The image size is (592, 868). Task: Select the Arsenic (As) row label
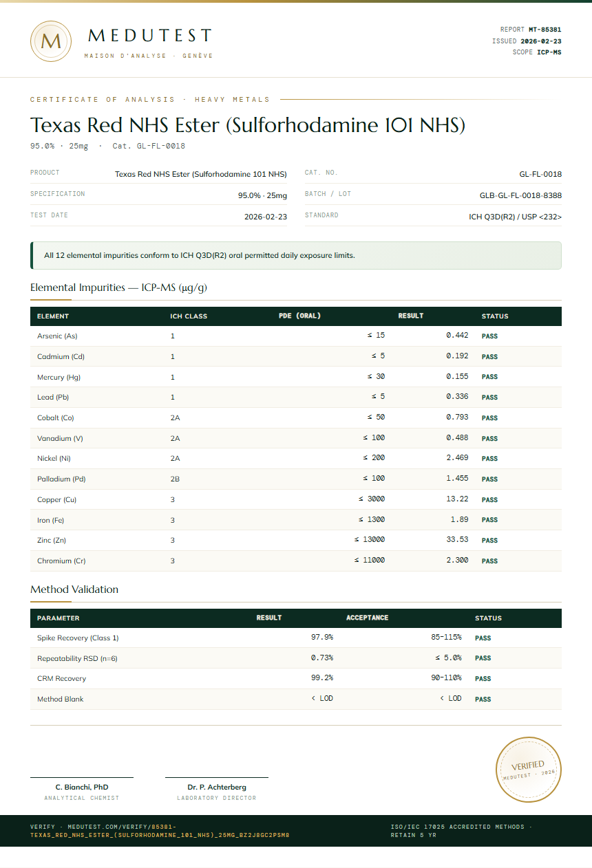pos(57,336)
